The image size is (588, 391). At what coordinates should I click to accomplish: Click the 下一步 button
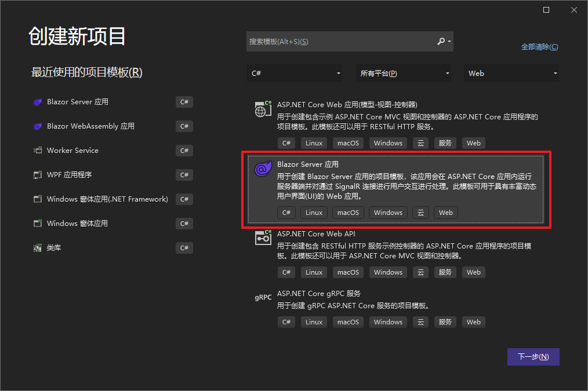533,357
